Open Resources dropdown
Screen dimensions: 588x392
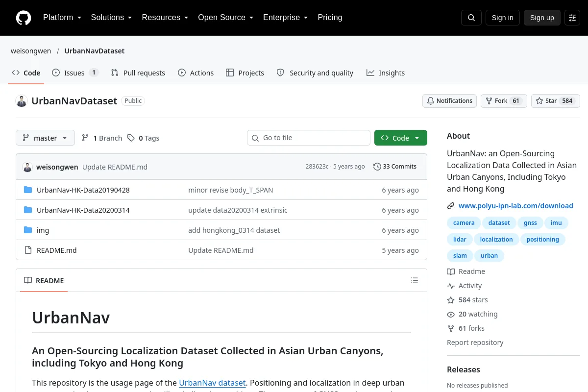point(165,18)
